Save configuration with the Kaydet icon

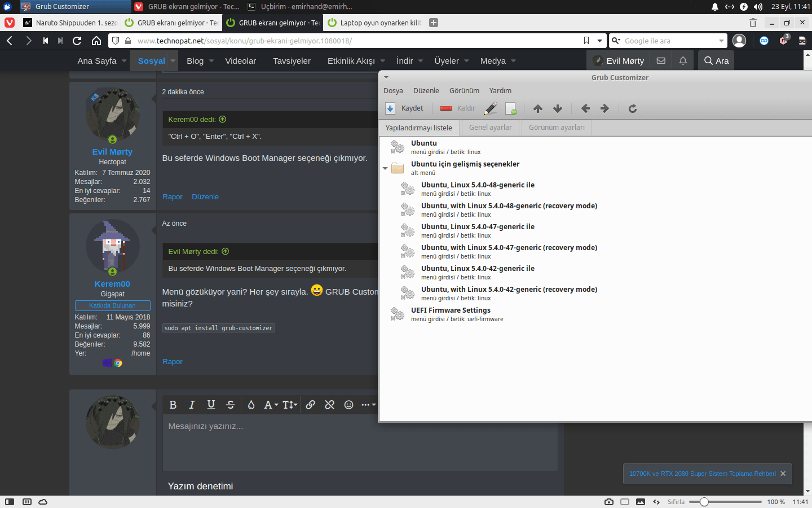pyautogui.click(x=390, y=108)
